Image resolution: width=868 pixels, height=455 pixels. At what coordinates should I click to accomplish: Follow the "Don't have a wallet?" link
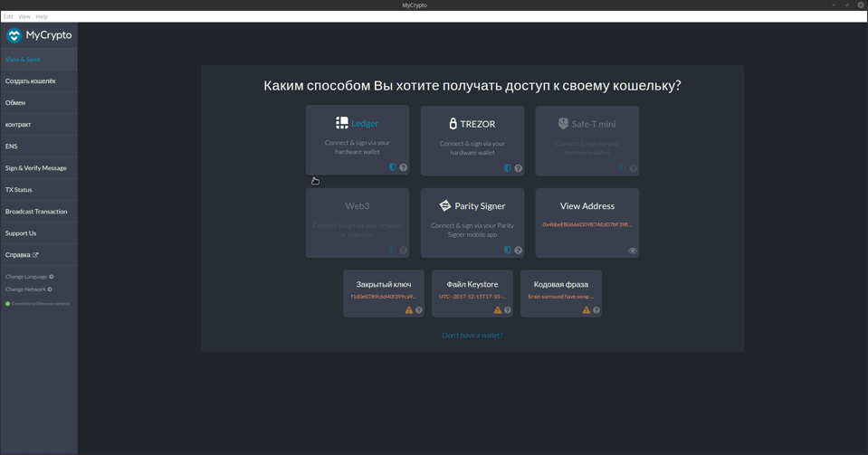click(x=472, y=336)
